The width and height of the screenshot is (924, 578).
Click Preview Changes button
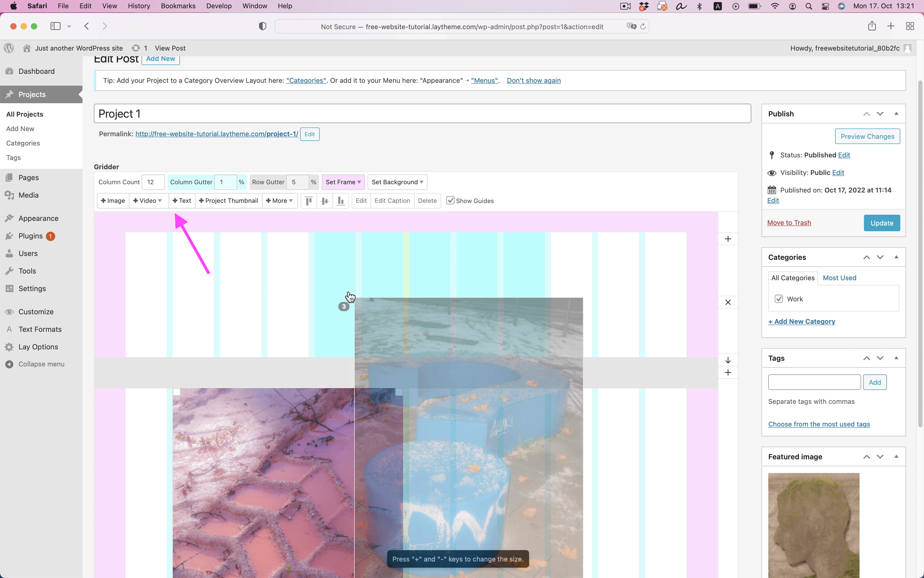(x=867, y=137)
